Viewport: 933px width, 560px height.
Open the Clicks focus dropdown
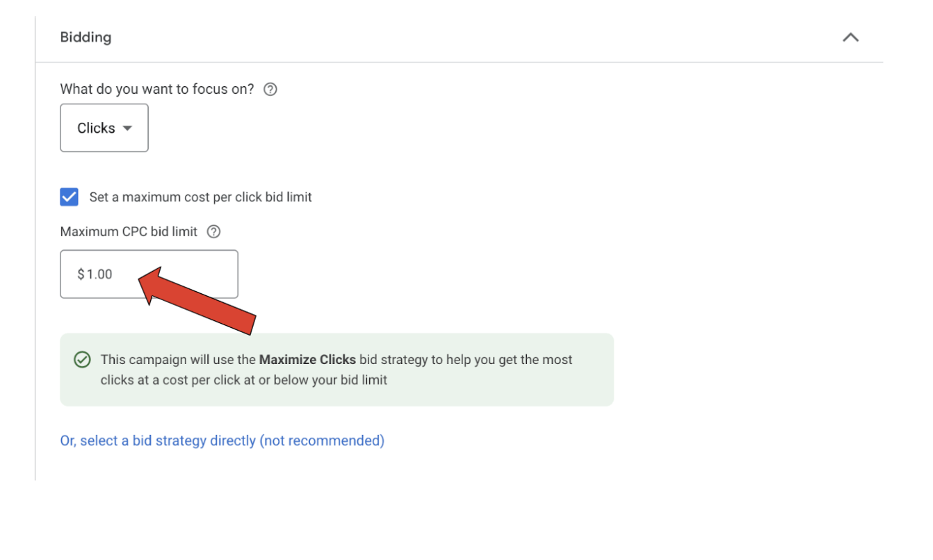104,129
